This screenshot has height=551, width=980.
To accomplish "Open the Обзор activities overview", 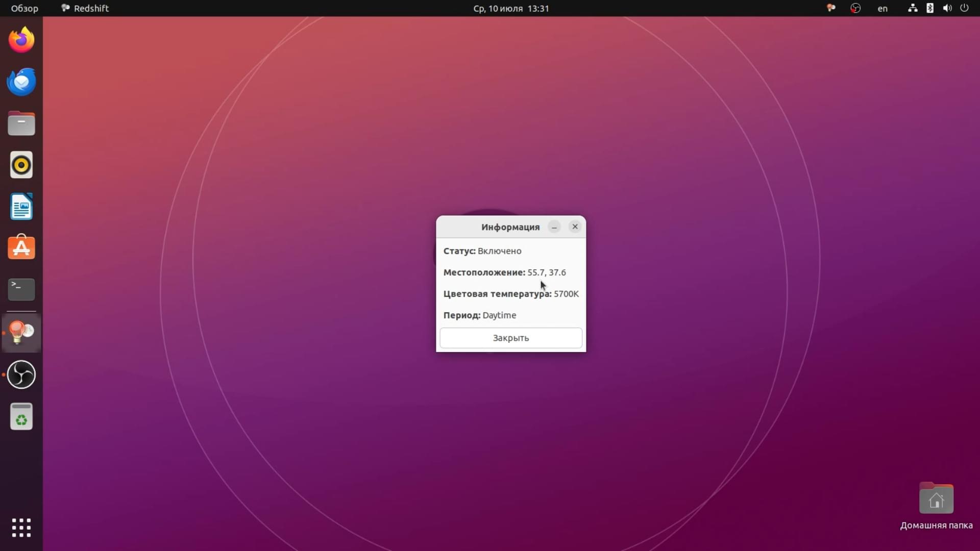I will point(24,8).
